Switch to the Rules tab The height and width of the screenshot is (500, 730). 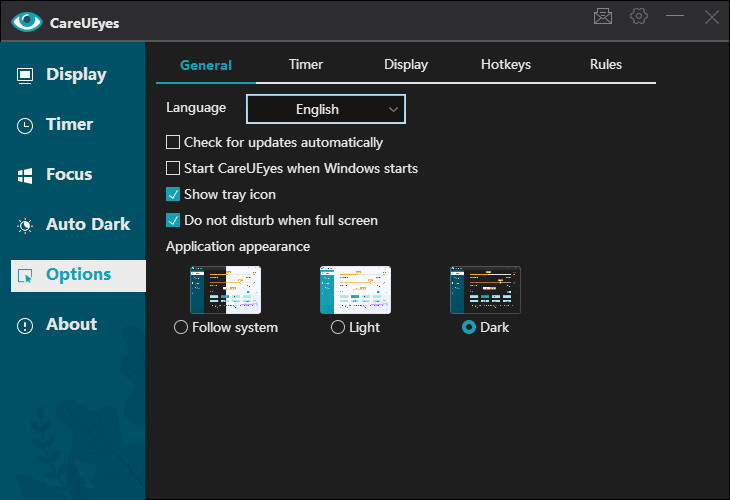(x=606, y=64)
